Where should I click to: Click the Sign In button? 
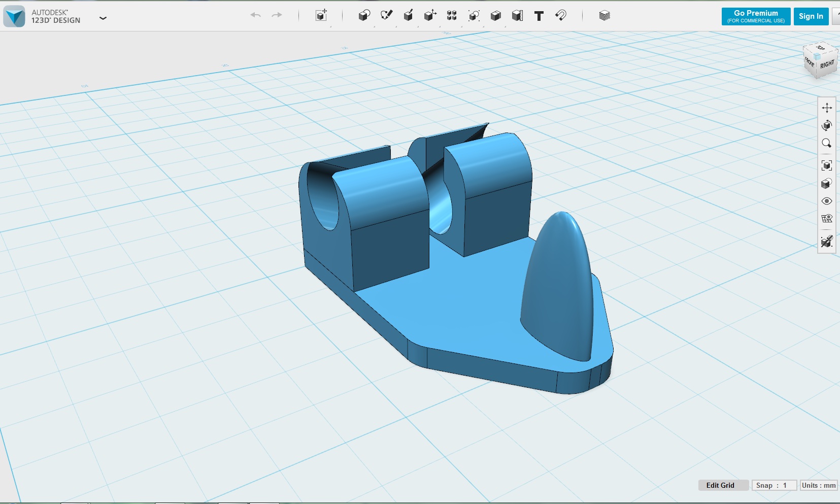click(811, 16)
